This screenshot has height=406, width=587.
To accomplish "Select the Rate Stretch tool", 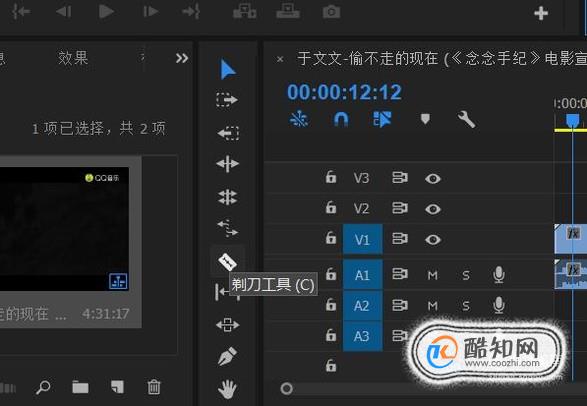I will coord(227,228).
